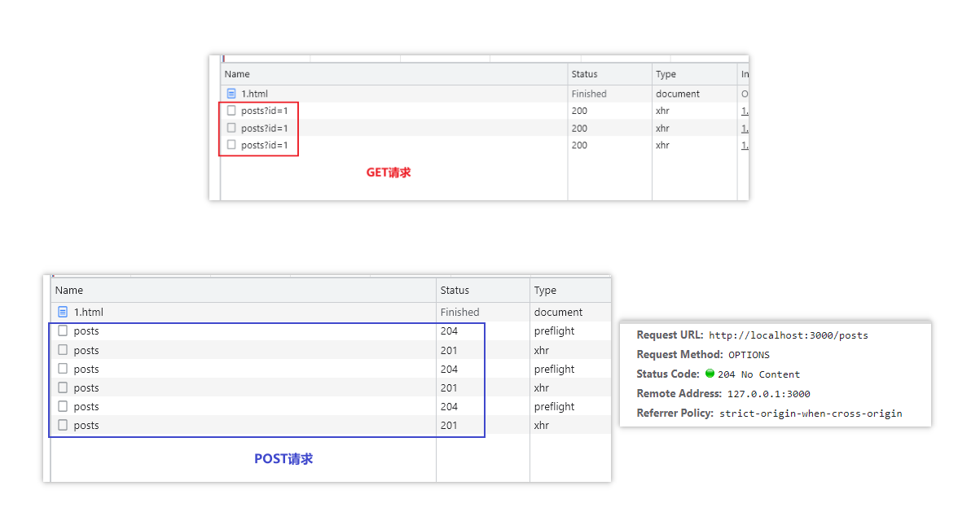980x512 pixels.
Task: Sort by Type column in the POST panel
Action: 570,291
